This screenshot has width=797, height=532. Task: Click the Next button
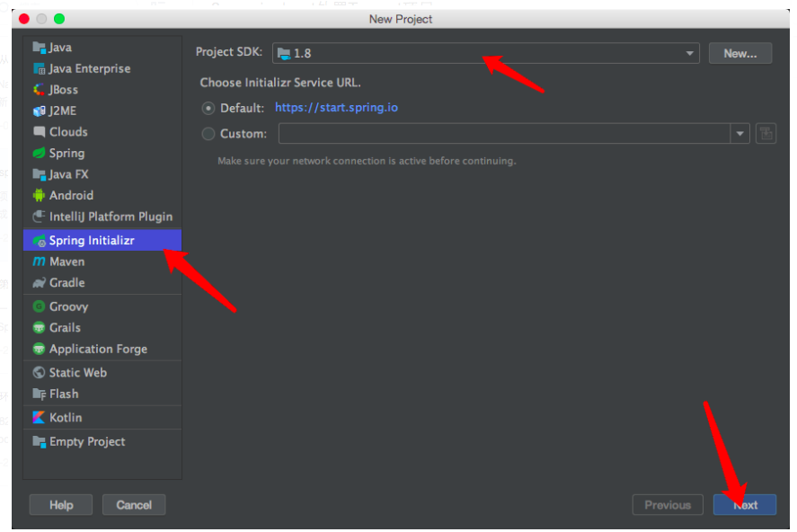point(745,505)
